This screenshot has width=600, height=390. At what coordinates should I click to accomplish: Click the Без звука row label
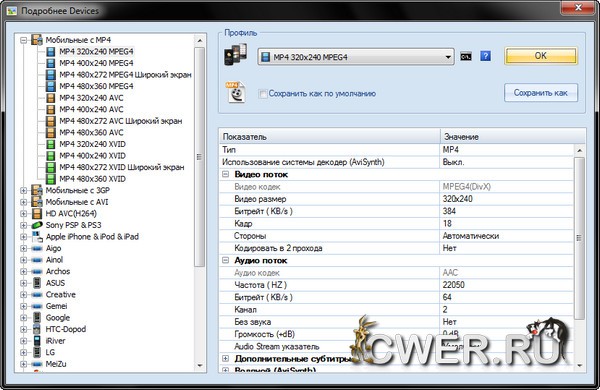point(253,322)
